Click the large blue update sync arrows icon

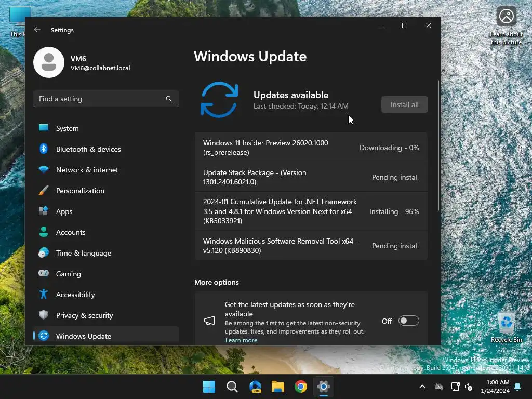click(x=219, y=100)
